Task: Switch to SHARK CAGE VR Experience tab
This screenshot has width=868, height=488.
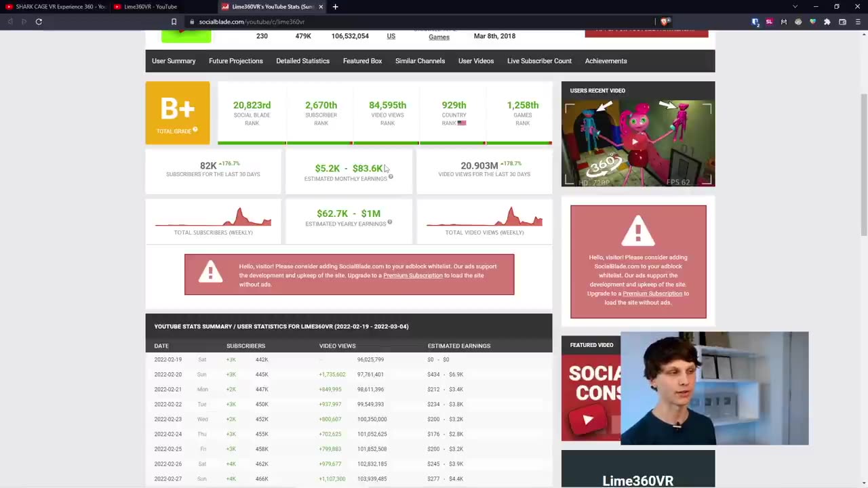Action: 55,7
